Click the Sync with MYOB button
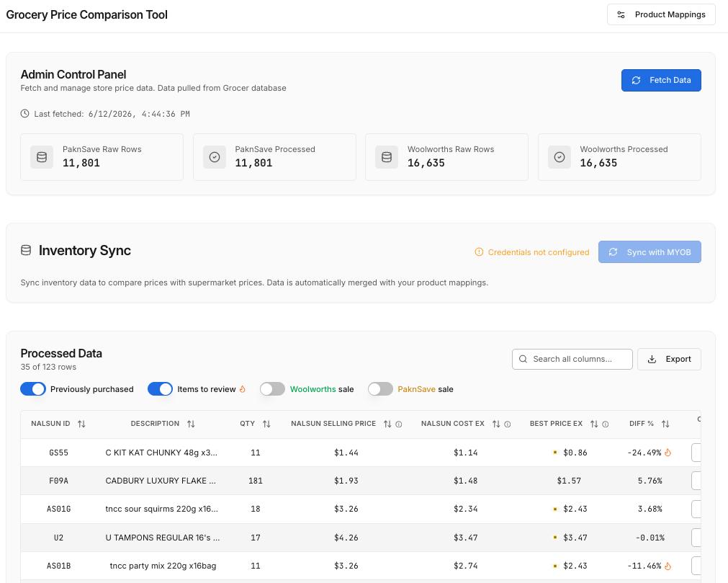Screen dimensions: 728x583 (650, 252)
